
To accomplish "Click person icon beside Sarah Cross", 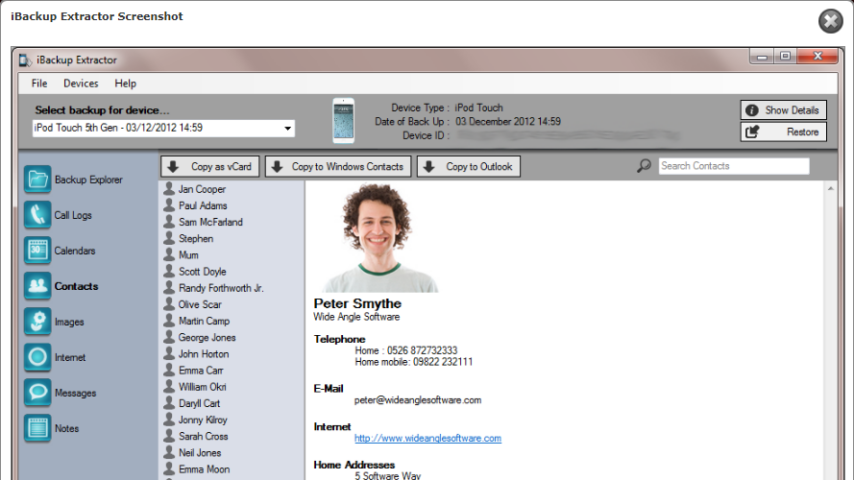I will [x=169, y=436].
